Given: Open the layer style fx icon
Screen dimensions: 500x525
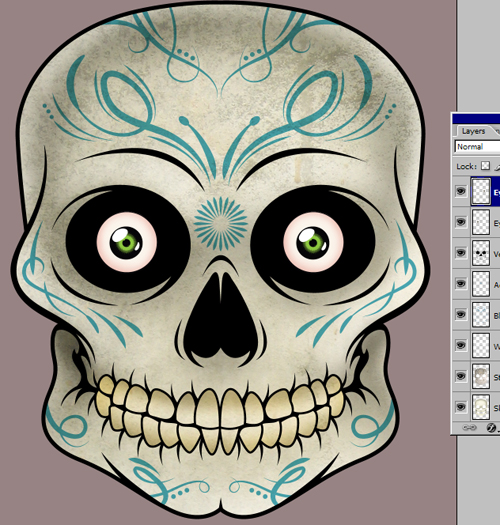Looking at the screenshot, I should click(492, 428).
